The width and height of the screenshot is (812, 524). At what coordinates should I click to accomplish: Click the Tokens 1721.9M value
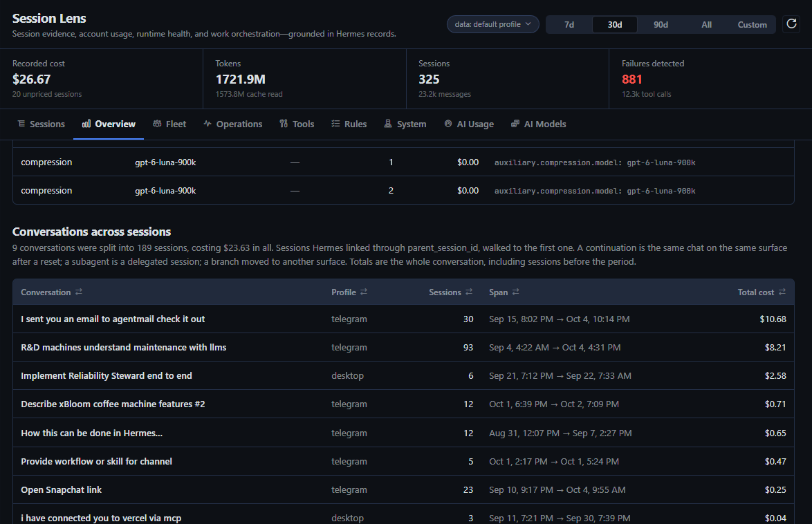pos(240,79)
